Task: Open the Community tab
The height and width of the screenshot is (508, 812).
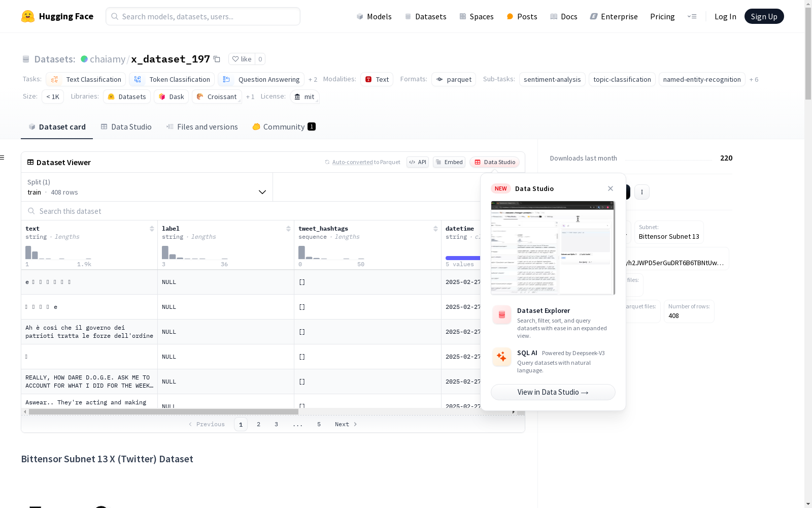Action: click(284, 126)
